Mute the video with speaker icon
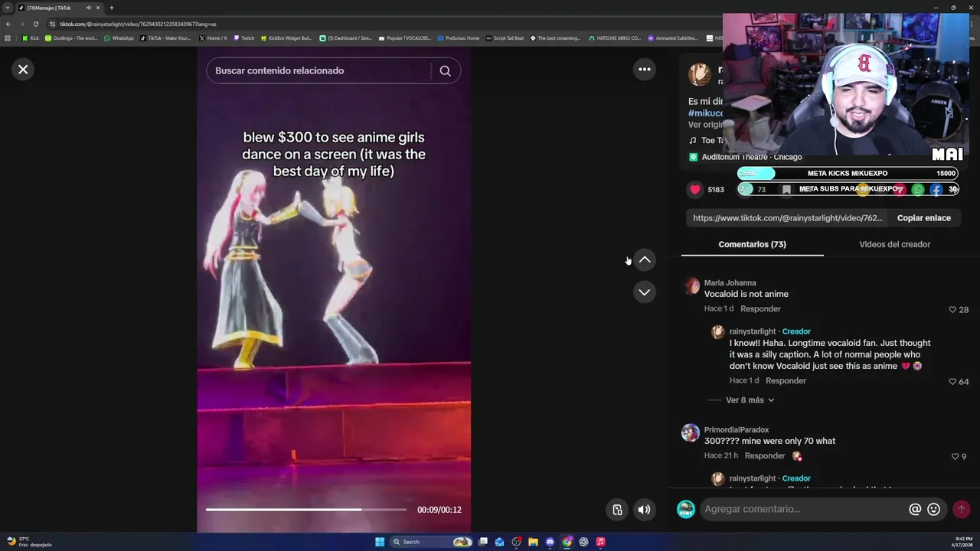The width and height of the screenshot is (980, 551). [645, 510]
